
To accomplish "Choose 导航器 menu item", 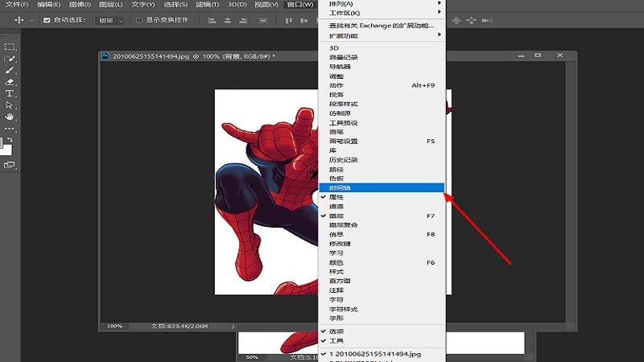I will click(382, 67).
